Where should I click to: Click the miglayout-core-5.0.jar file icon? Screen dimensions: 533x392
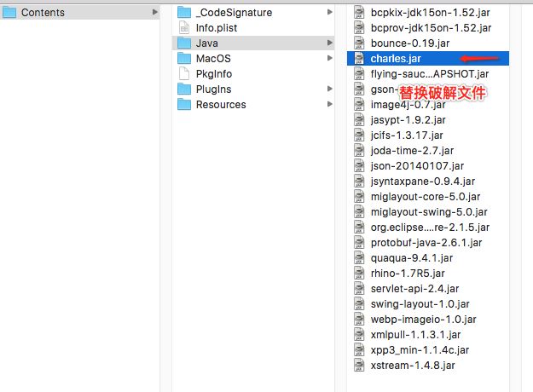[359, 196]
